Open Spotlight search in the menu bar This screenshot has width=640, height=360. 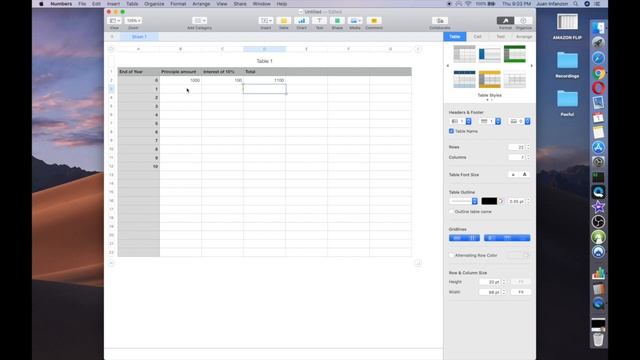tap(576, 4)
